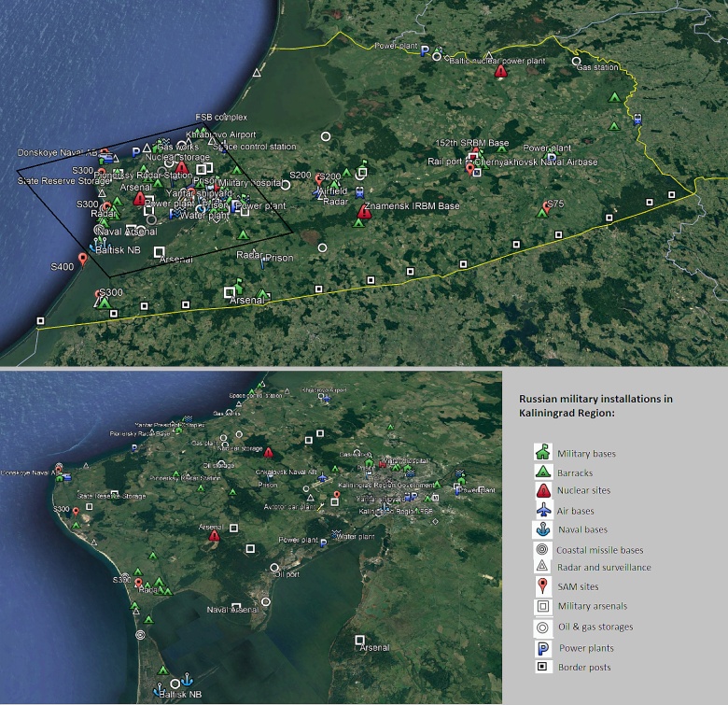
Task: Click the S400 SAM site pin marker
Action: [83, 259]
